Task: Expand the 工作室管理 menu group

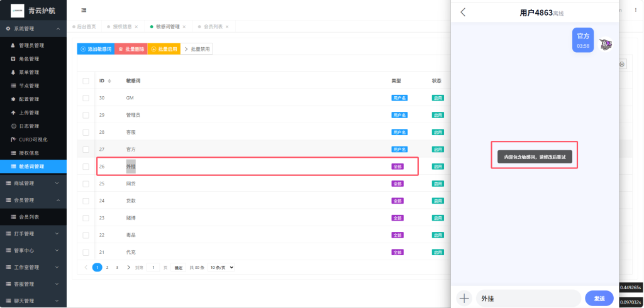Action: 33,267
